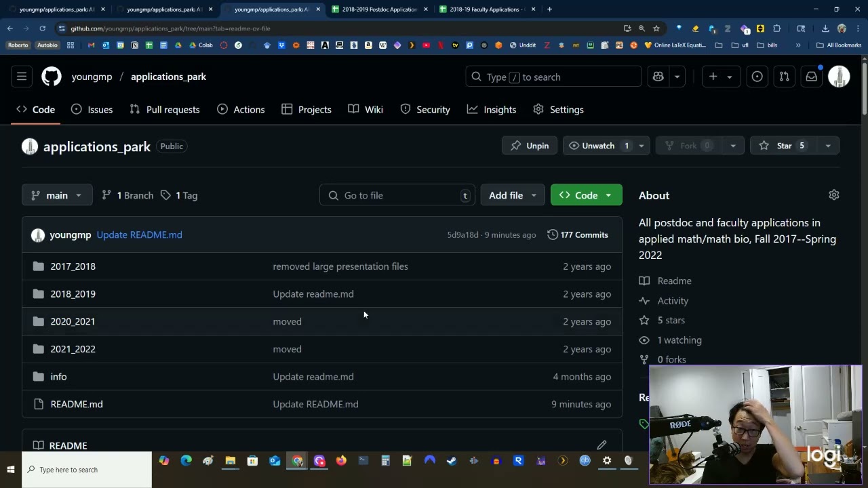
Task: Open the 1 Tag link
Action: (x=179, y=195)
